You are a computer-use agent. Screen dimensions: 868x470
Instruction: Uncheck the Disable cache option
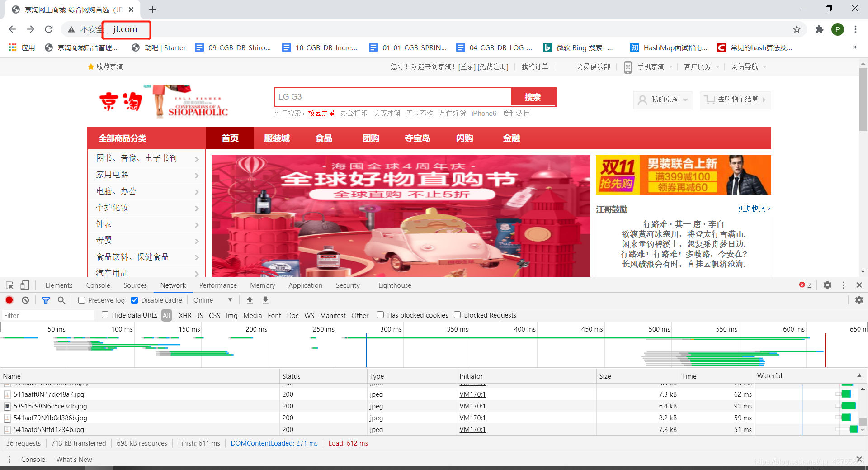[134, 300]
